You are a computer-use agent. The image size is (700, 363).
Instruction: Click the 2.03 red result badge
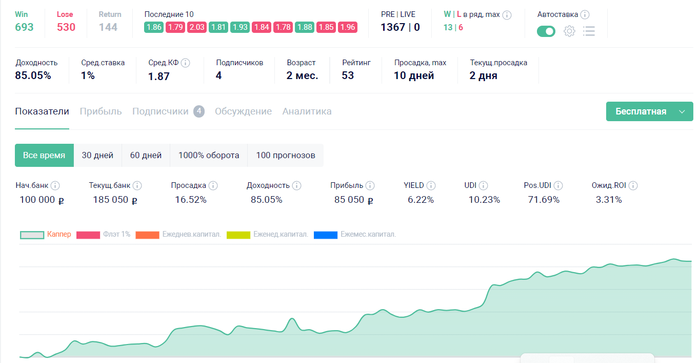(196, 27)
